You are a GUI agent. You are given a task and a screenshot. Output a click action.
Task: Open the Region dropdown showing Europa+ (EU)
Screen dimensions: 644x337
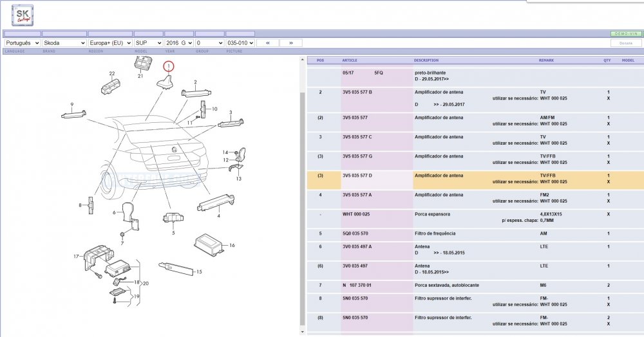click(x=110, y=42)
